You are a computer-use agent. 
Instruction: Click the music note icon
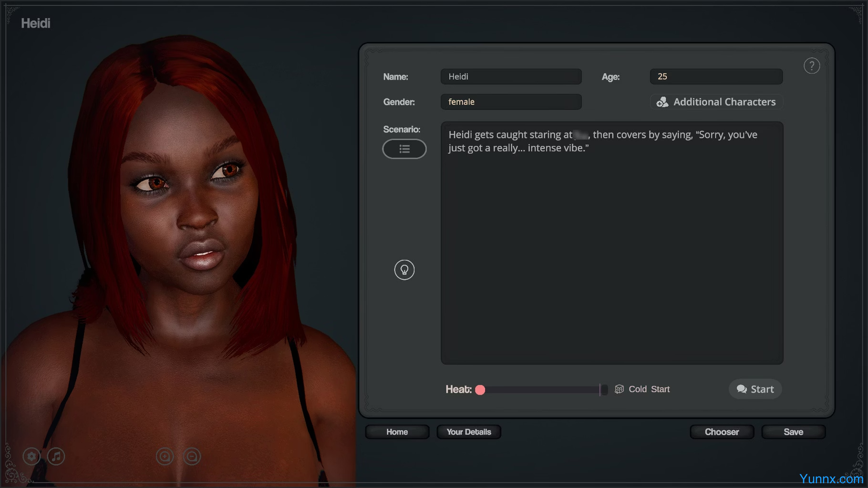coord(56,456)
